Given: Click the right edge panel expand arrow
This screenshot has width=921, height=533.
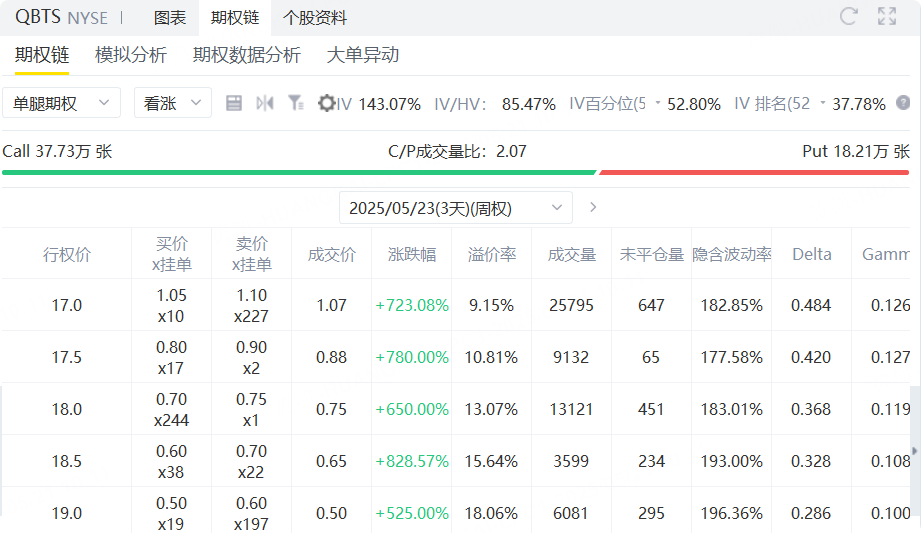Looking at the screenshot, I should pyautogui.click(x=915, y=451).
